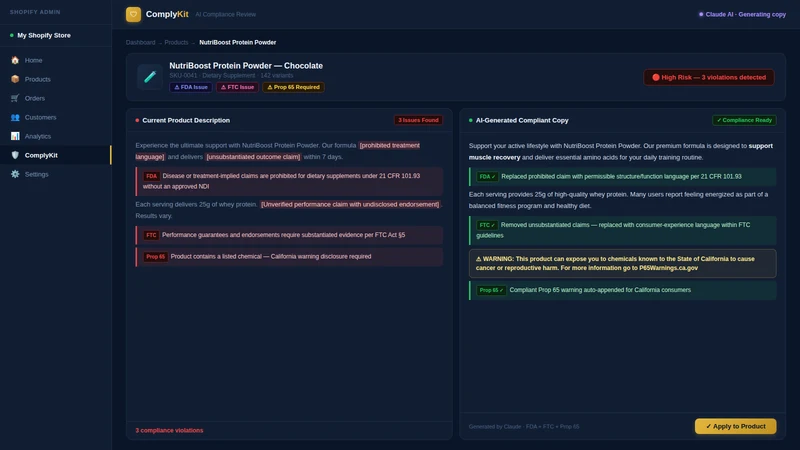Click My Shopify Store name
The height and width of the screenshot is (450, 800).
44,35
